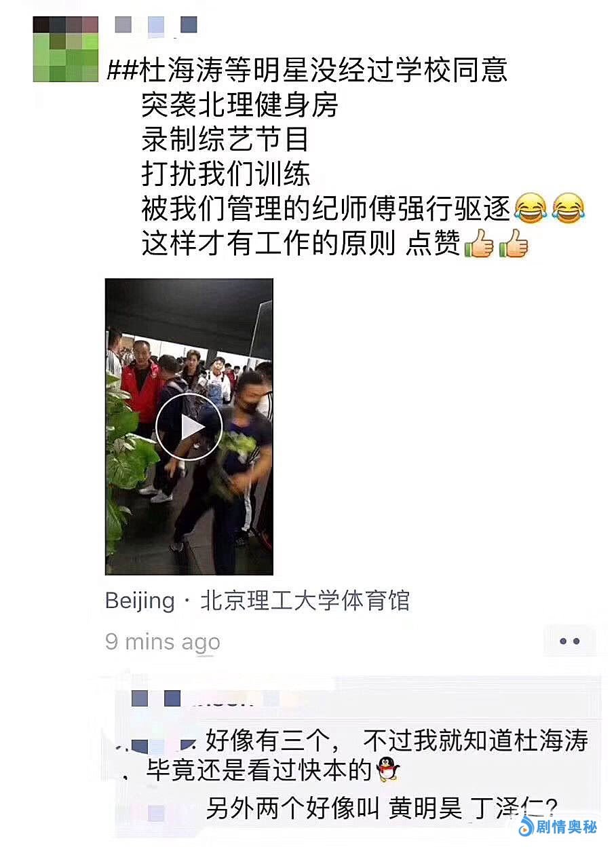This screenshot has width=616, height=847.
Task: Click the "Beijing" city label under the video
Action: (x=140, y=601)
